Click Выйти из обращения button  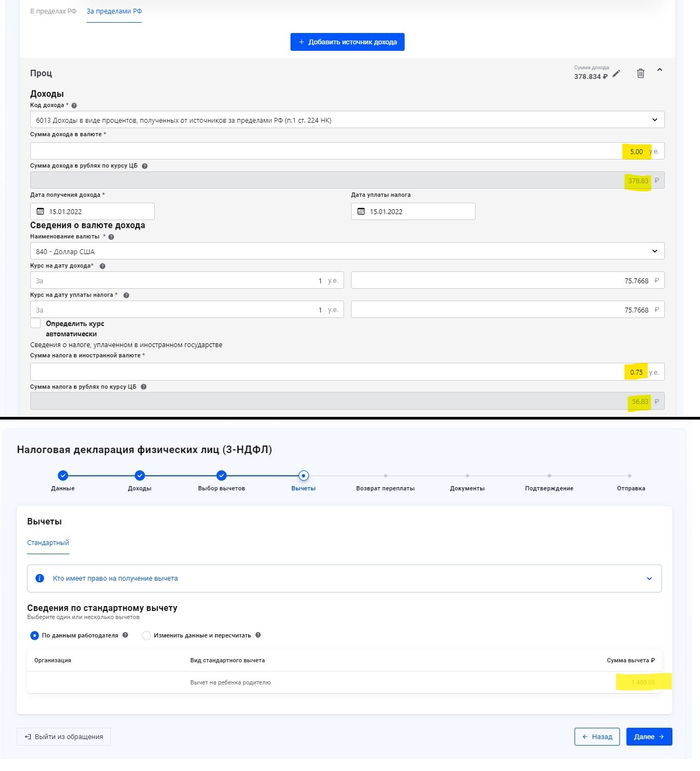(64, 736)
